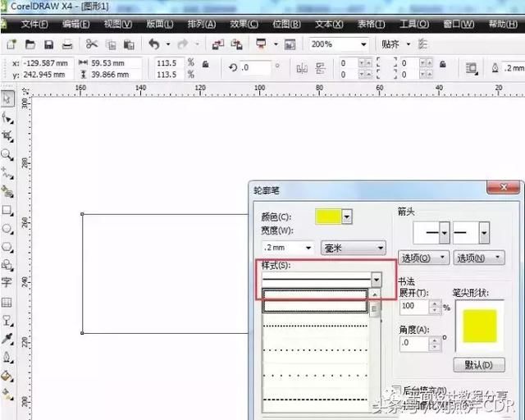The height and width of the screenshot is (420, 525).
Task: Open the 编辑(E) menu
Action: click(x=76, y=24)
